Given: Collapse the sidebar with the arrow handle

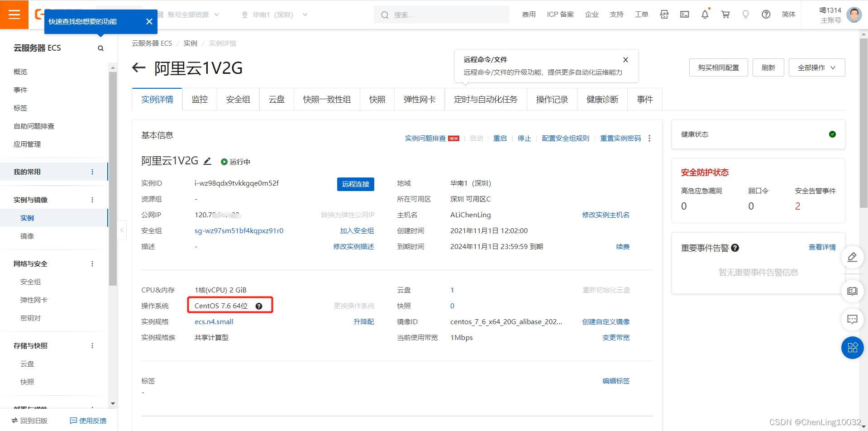Looking at the screenshot, I should click(122, 230).
